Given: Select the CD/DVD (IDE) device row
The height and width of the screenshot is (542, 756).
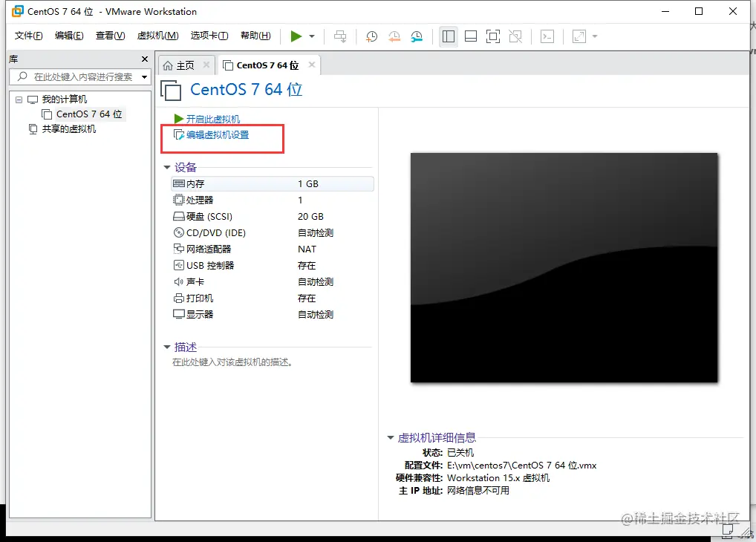Looking at the screenshot, I should coord(273,233).
